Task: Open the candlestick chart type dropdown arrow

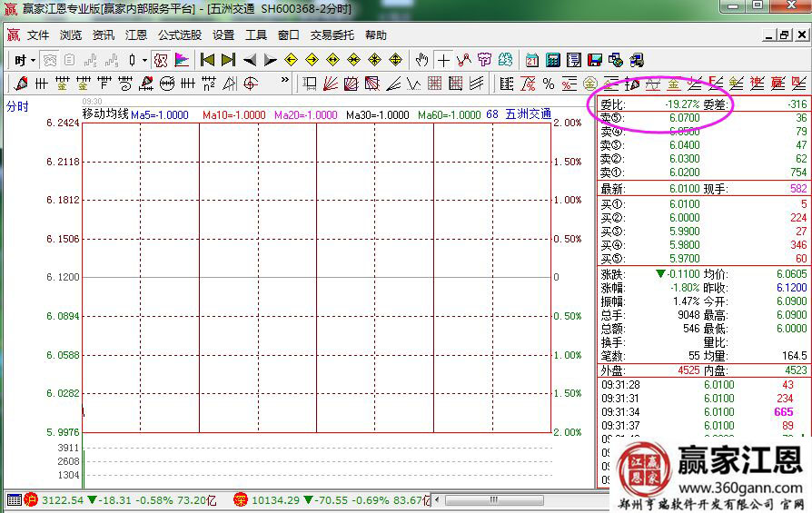Action: click(x=144, y=61)
